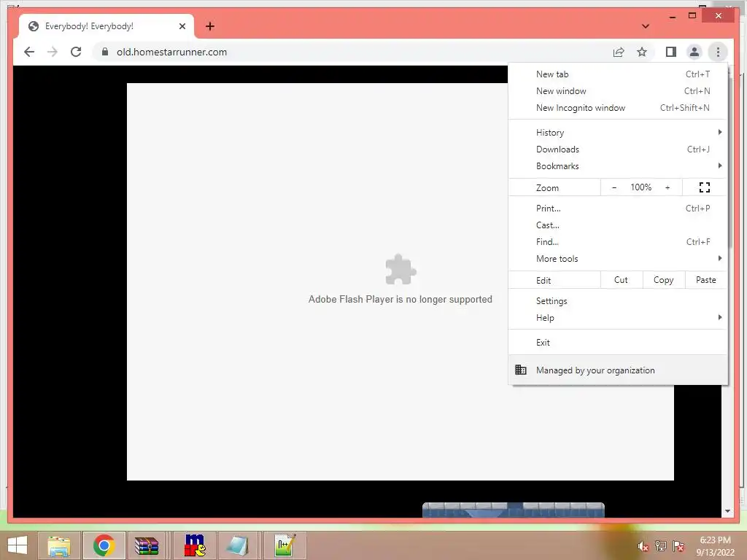
Task: Exit Chrome via menu
Action: coord(618,343)
